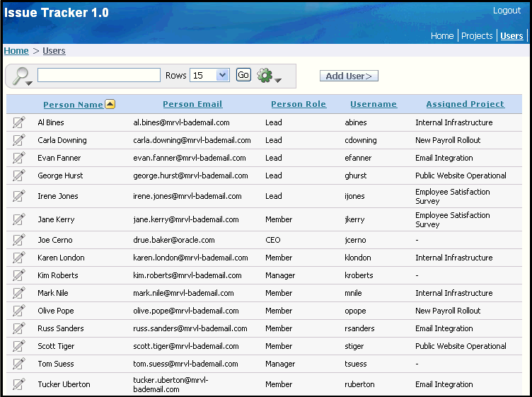Viewport: 532px width, 397px height.
Task: Sort by the Assigned Project column header
Action: [x=465, y=104]
